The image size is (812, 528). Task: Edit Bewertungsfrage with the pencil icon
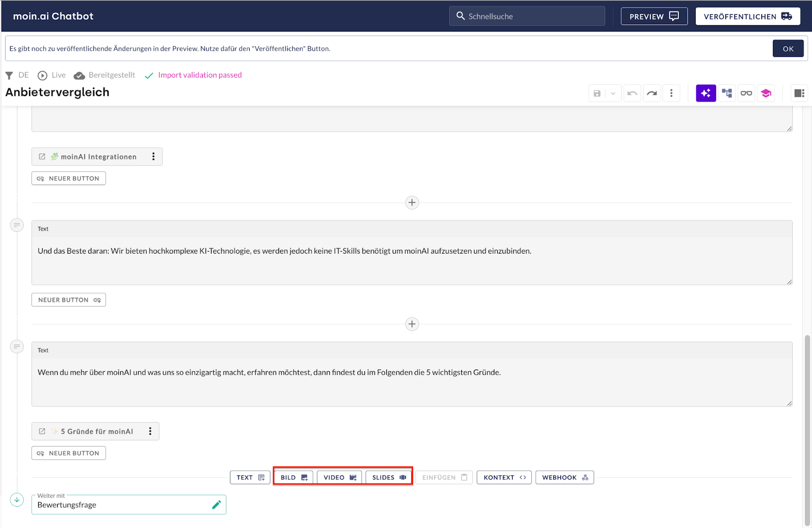tap(216, 505)
